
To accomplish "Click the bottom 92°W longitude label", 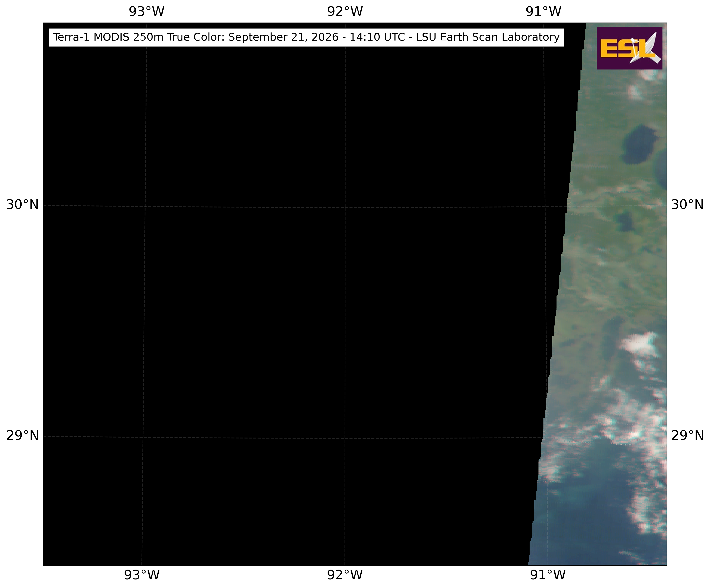I will coord(345,575).
